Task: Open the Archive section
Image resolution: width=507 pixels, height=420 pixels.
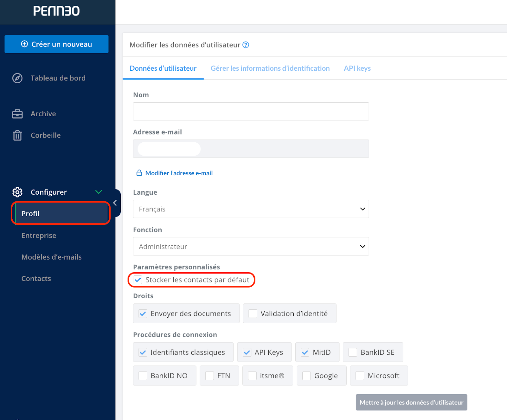Action: point(43,114)
